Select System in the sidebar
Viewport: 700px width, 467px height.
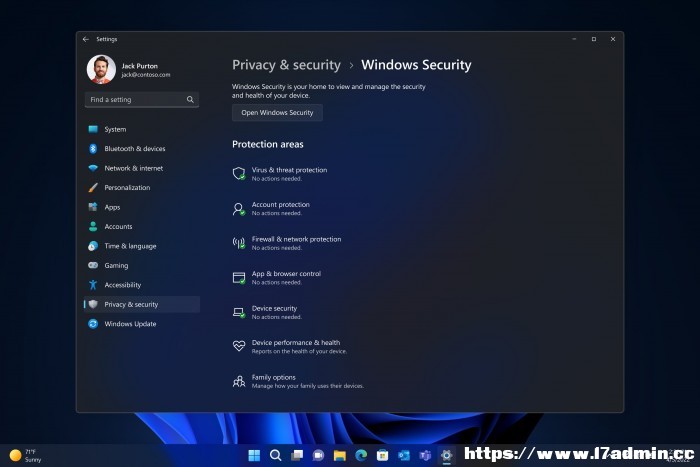tap(142, 129)
